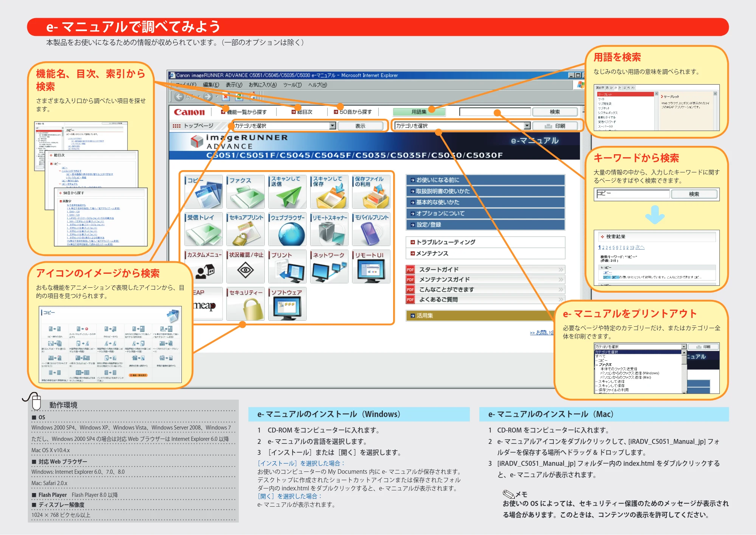Image resolution: width=756 pixels, height=535 pixels.
Task: Open the セキュリティー lock icon
Action: point(245,304)
